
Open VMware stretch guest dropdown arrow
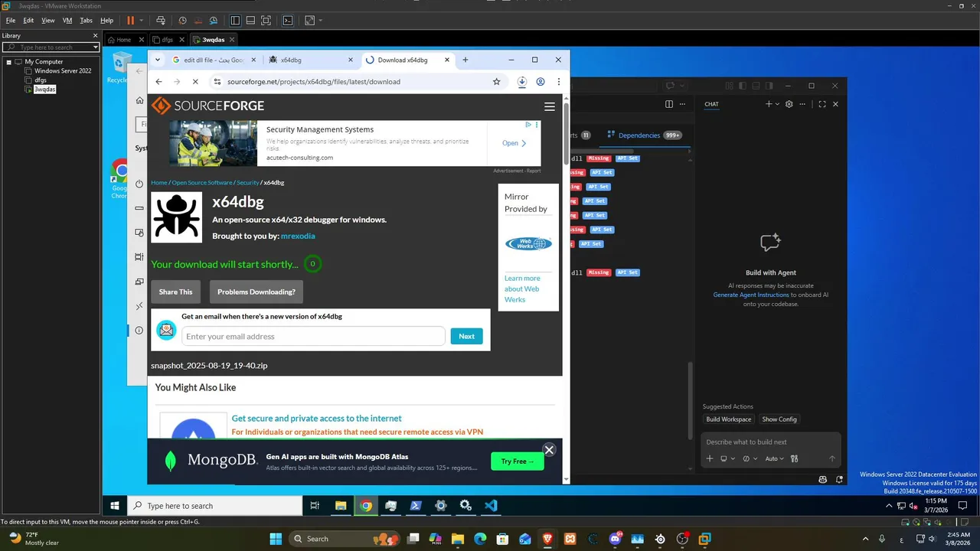320,21
